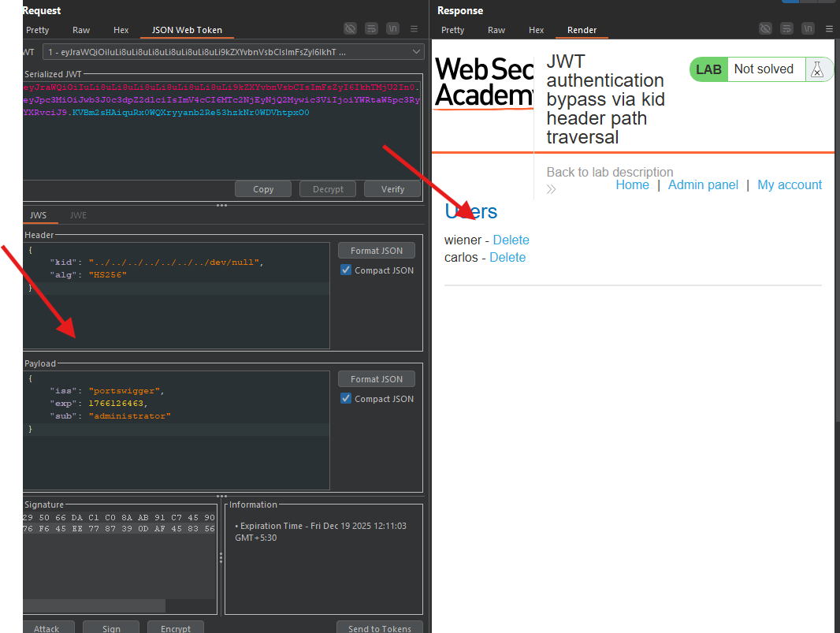Click the iss value portswigger
Screen dimensions: 840x633
[125, 391]
